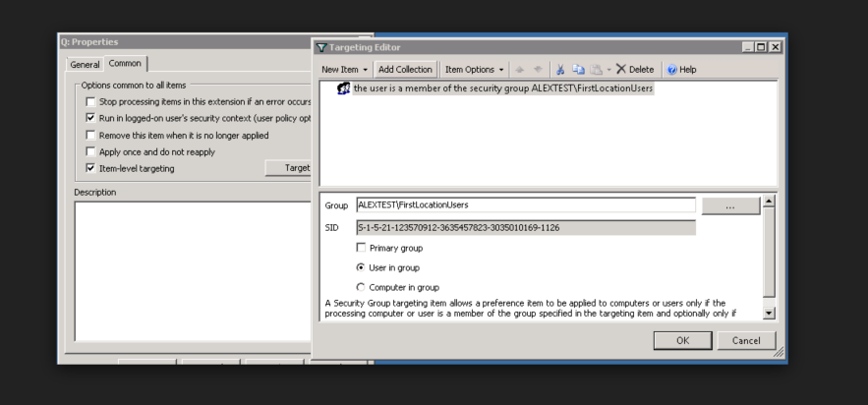Switch to the General tab
Screen dimensions: 868x405
point(85,65)
